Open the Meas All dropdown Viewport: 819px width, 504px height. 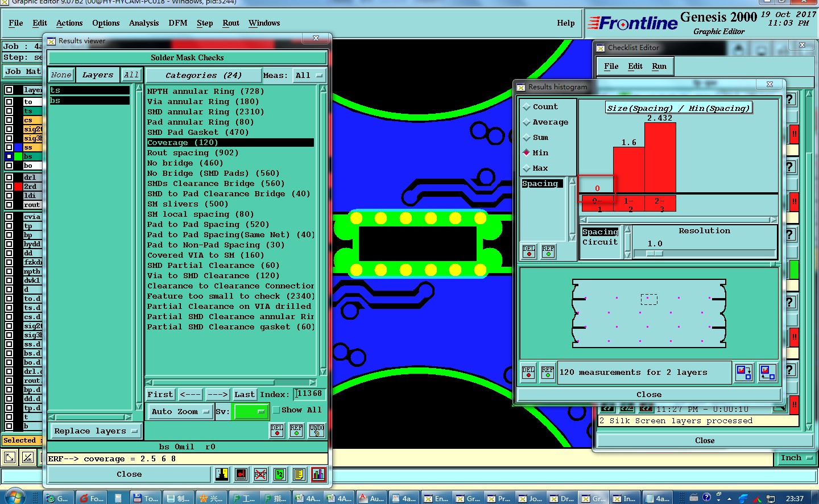(309, 75)
